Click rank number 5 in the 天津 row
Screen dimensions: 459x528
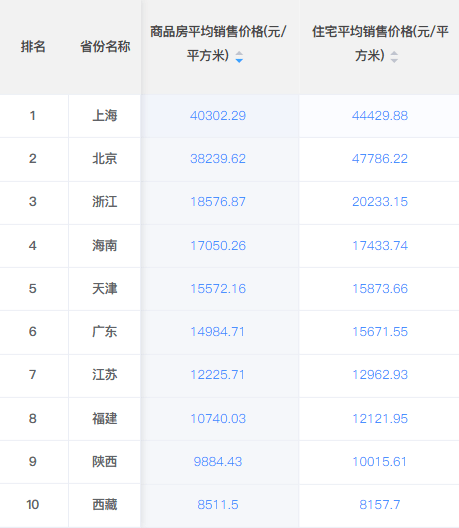pos(33,289)
